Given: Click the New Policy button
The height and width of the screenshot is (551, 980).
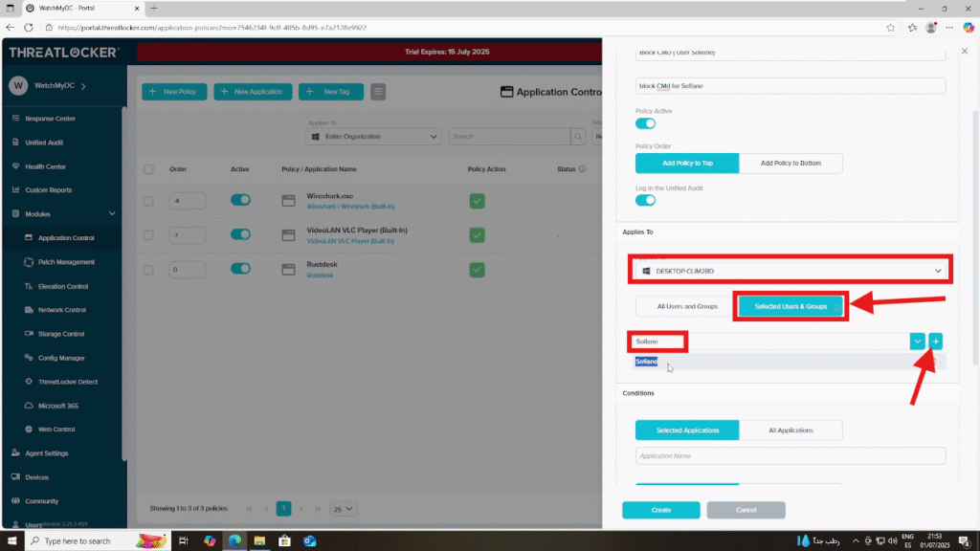Looking at the screenshot, I should coord(174,92).
